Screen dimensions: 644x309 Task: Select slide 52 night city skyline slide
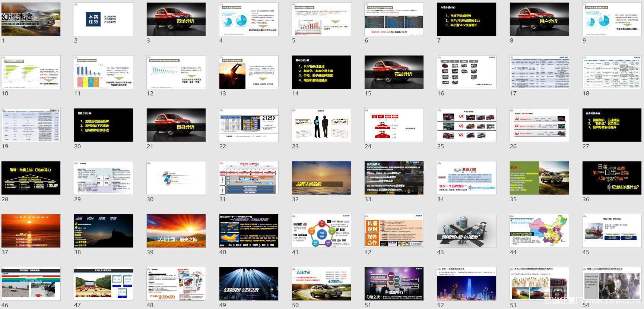click(x=467, y=284)
